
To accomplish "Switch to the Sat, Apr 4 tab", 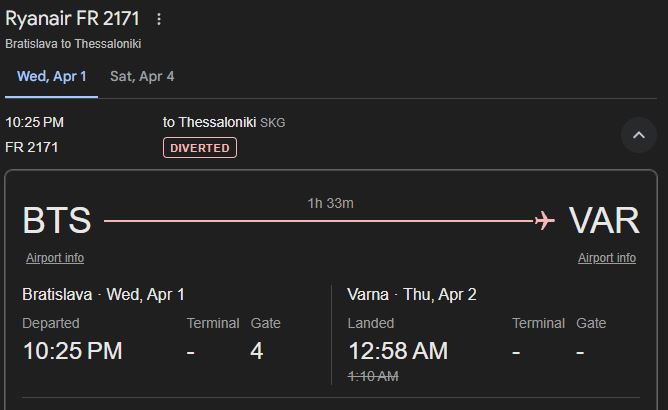I will (142, 76).
